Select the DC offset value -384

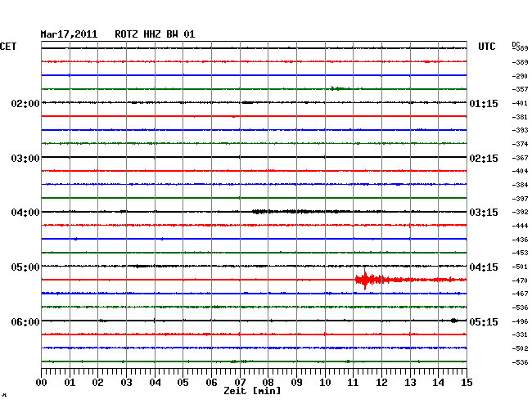(520, 185)
